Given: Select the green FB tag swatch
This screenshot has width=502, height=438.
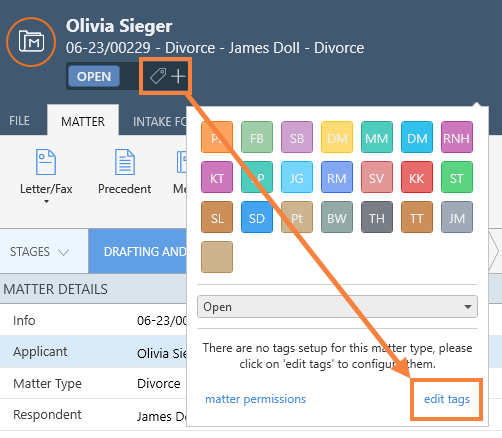Looking at the screenshot, I should tap(257, 137).
